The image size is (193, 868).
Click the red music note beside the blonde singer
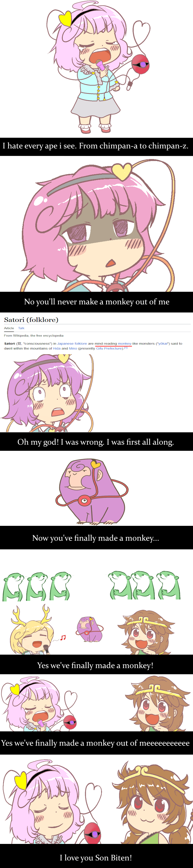(63, 637)
